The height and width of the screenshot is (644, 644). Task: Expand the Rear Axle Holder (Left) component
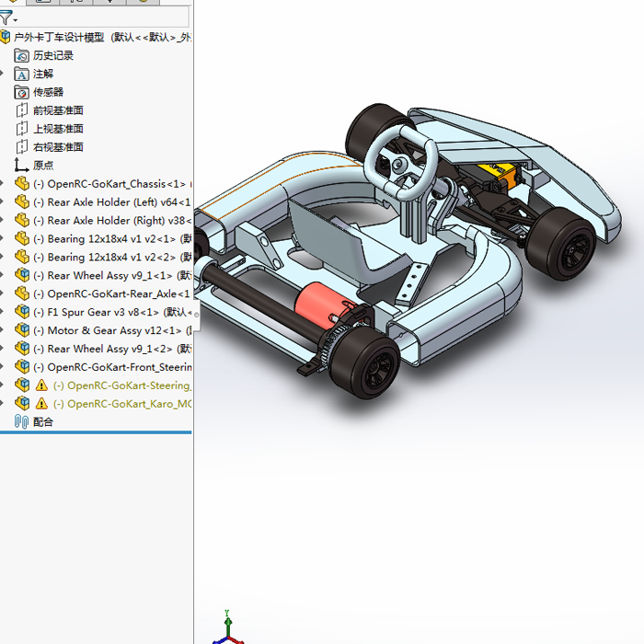(2, 201)
